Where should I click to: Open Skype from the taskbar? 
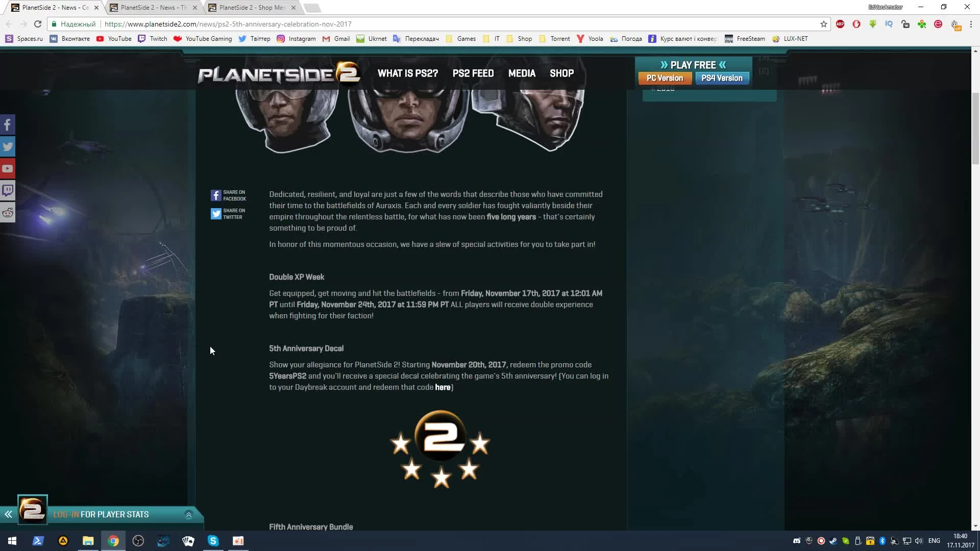pyautogui.click(x=213, y=540)
